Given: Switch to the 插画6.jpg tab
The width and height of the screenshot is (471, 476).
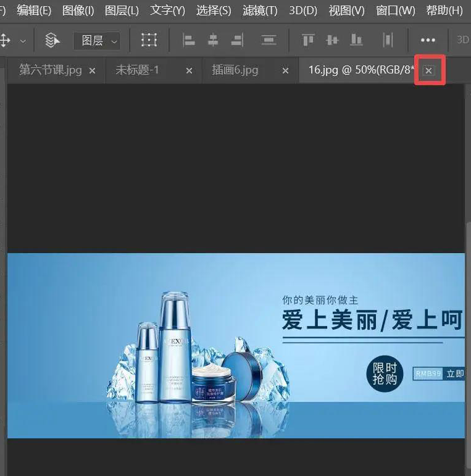Looking at the screenshot, I should [x=235, y=70].
